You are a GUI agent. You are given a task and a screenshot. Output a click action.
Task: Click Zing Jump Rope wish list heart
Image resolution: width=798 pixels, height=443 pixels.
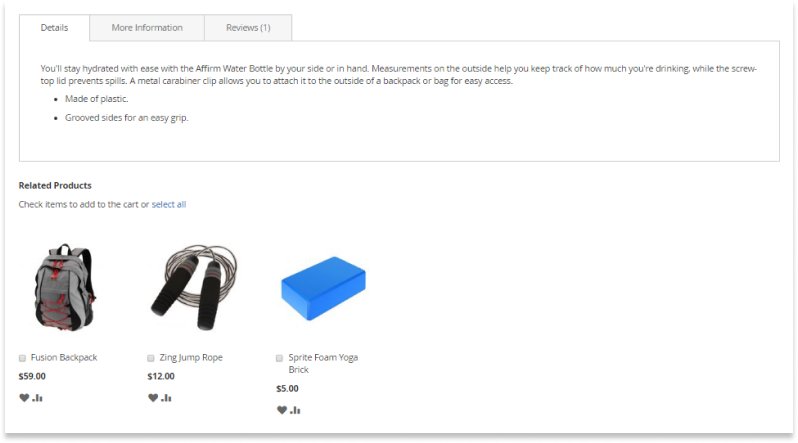click(153, 398)
